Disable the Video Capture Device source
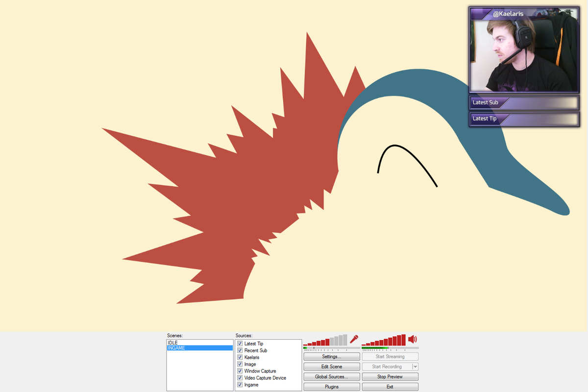This screenshot has width=588, height=392. point(240,378)
